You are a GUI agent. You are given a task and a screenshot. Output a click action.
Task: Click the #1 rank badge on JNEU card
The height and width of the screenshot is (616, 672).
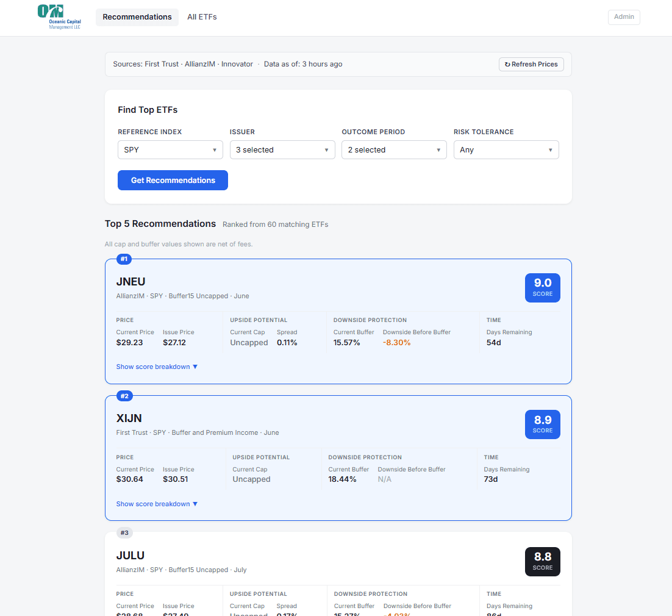[124, 259]
